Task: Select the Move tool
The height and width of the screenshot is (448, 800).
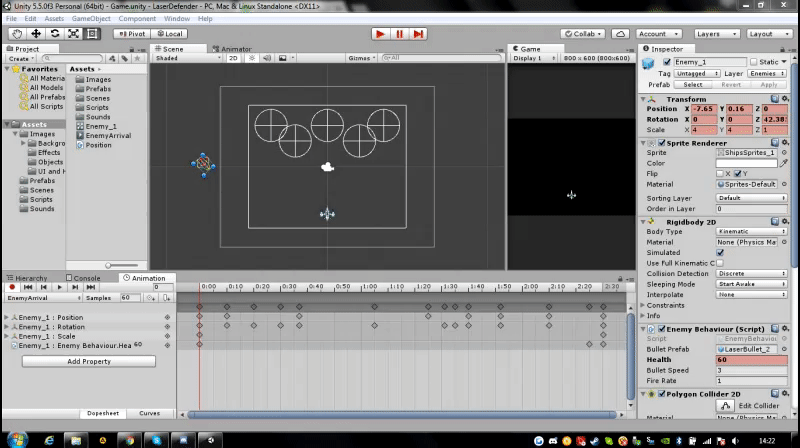Action: 37,33
